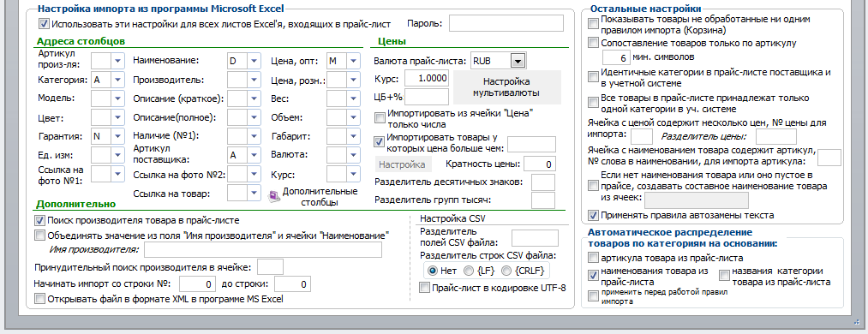Open Категория column dropdown showing A
This screenshot has height=334, width=868.
click(x=117, y=80)
